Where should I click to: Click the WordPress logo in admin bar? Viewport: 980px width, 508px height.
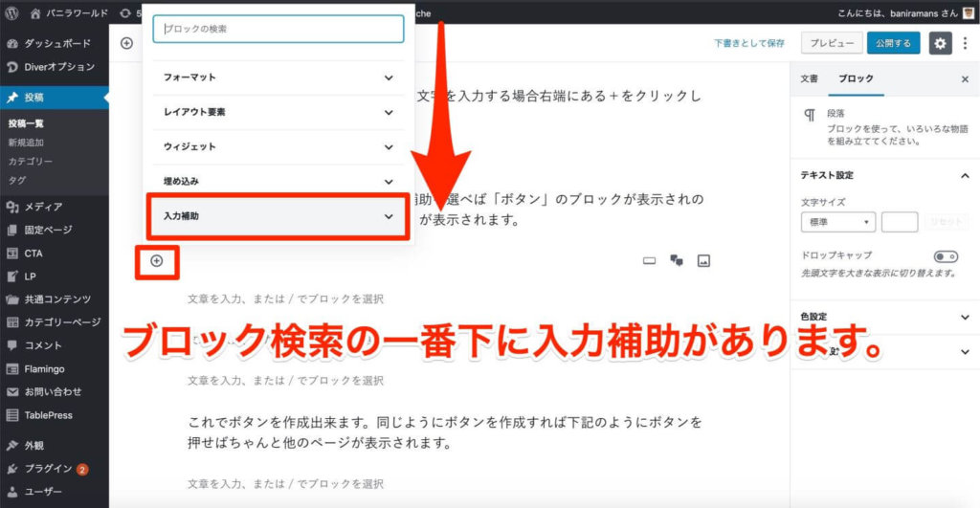(x=11, y=12)
